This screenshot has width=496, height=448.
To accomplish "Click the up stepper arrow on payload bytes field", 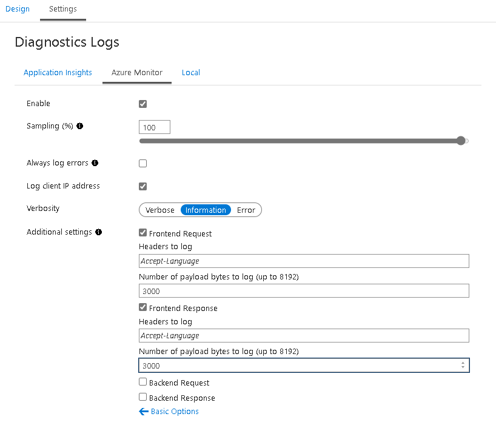I will pos(463,363).
